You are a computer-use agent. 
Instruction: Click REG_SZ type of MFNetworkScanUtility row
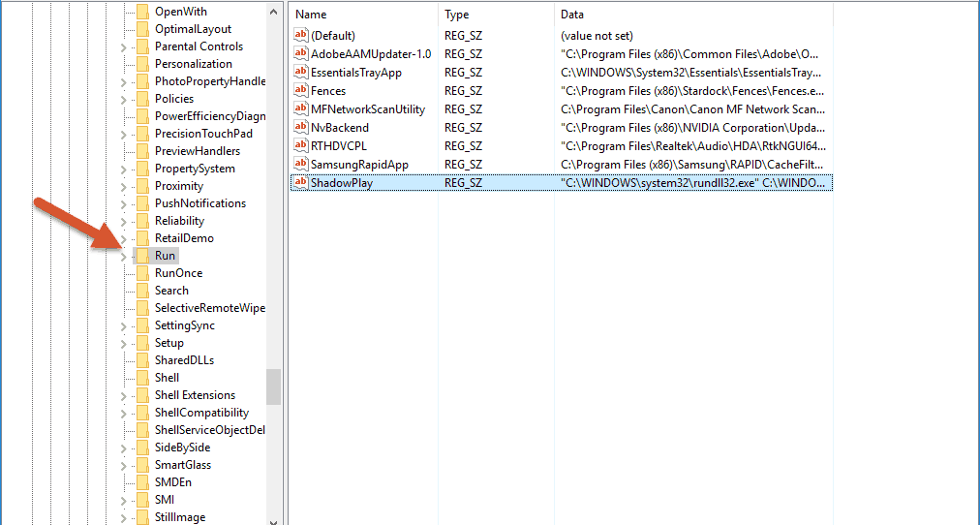tap(463, 109)
